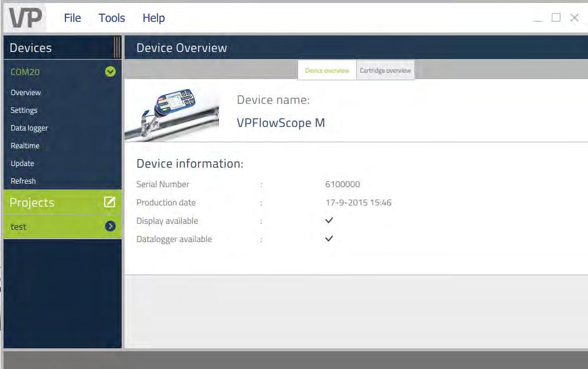
Task: Collapse the COM20 device chevron
Action: [x=110, y=71]
